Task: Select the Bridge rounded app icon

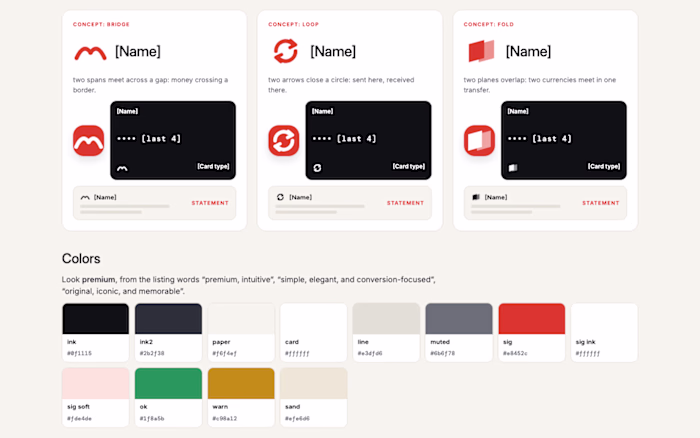Action: coord(88,141)
